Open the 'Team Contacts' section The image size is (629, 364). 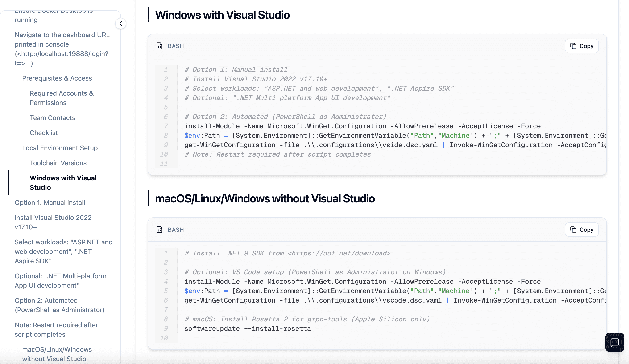(x=52, y=118)
